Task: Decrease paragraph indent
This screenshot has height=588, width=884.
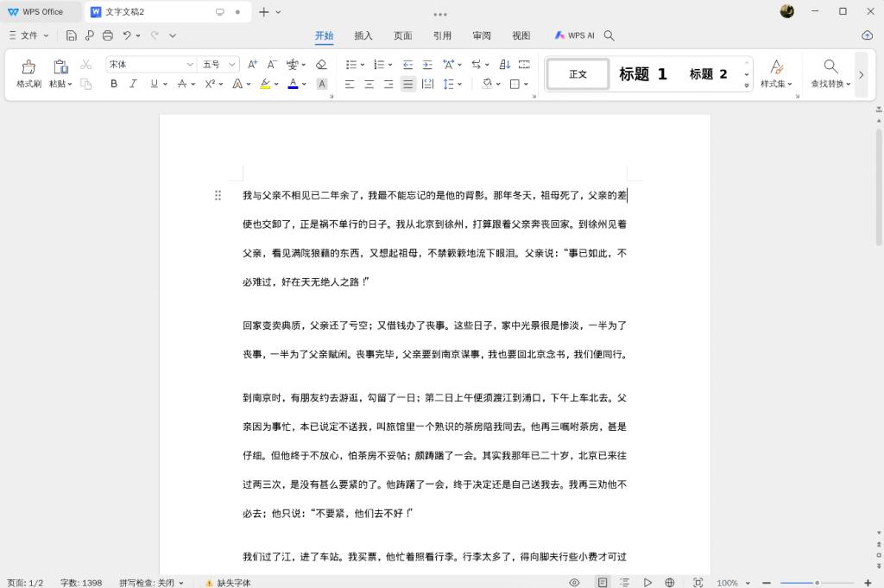Action: click(x=407, y=64)
